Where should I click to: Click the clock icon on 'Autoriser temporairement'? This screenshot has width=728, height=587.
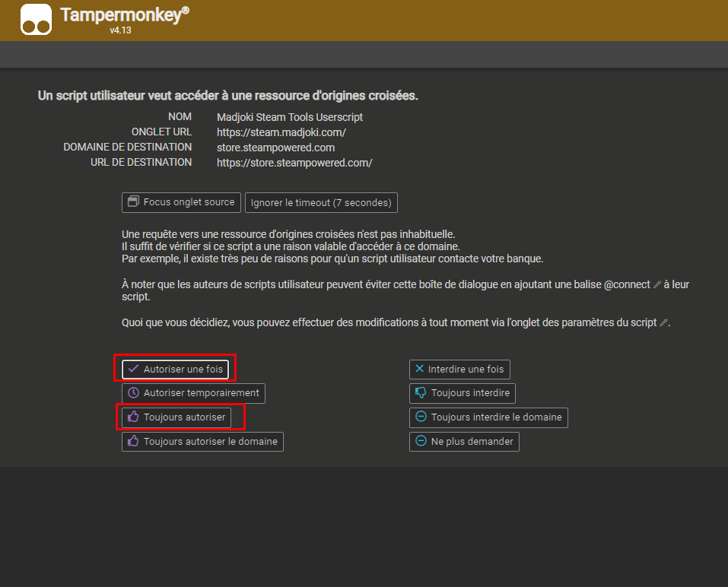133,393
